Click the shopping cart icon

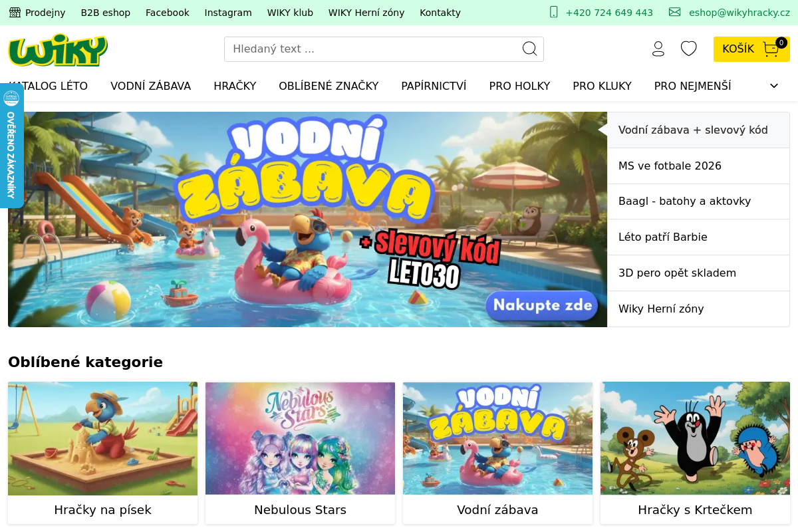click(771, 49)
